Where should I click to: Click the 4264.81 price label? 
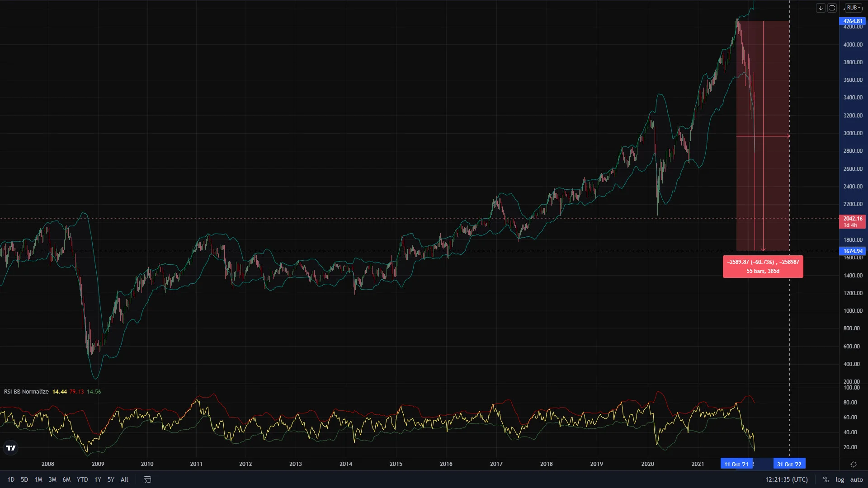coord(853,21)
